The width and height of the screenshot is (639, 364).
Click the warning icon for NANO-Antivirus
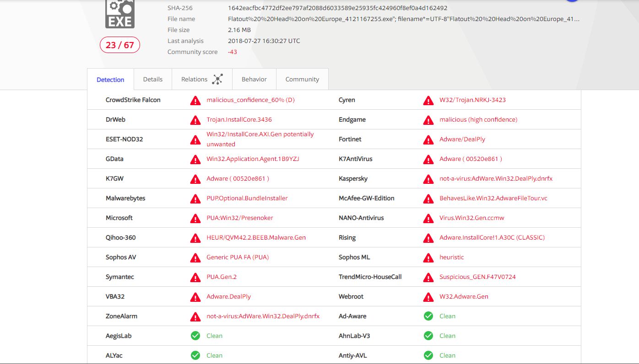(x=428, y=218)
